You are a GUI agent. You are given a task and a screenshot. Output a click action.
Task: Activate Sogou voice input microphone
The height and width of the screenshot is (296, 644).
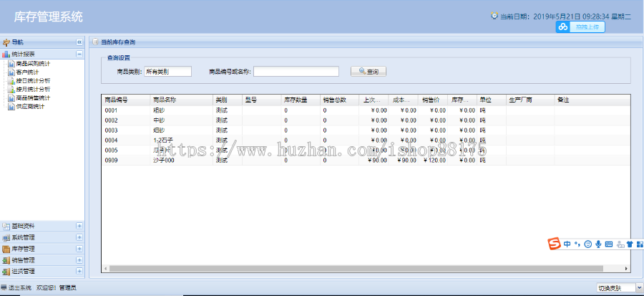point(598,244)
